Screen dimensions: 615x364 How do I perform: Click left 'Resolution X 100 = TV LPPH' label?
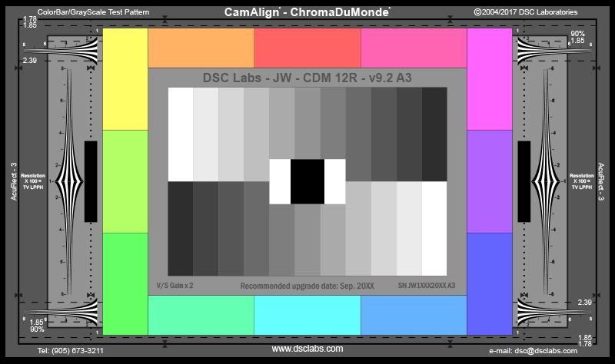coord(33,181)
